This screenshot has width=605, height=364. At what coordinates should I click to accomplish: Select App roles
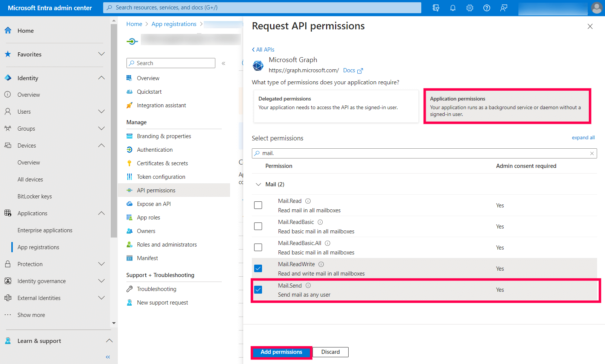tap(148, 217)
